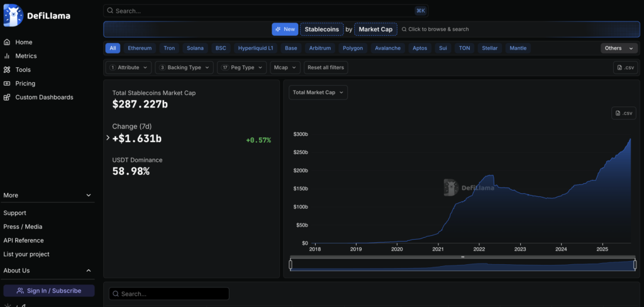Click the search magnifier icon in top bar
644x307 pixels.
(110, 11)
